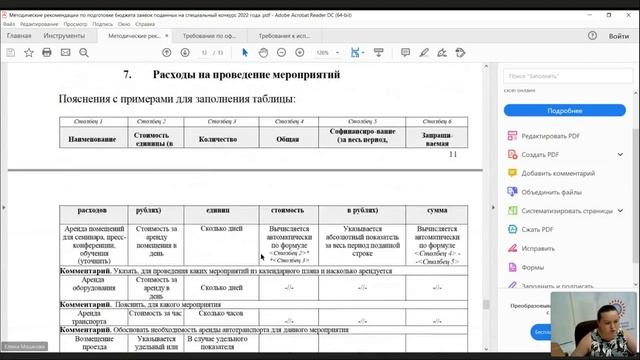This screenshot has width=640, height=360.
Task: Switch to Требования по оф... document tab
Action: (209, 36)
